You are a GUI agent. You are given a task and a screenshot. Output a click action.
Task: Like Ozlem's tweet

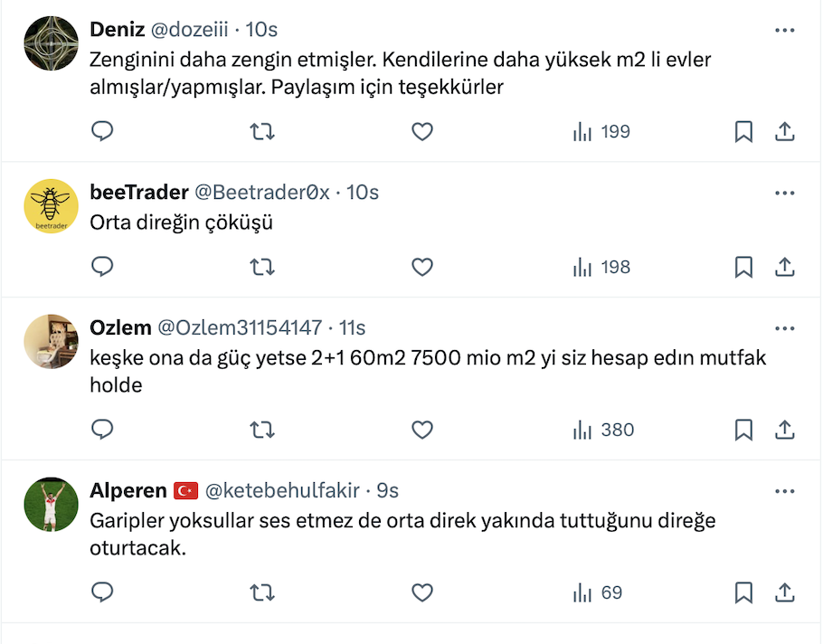click(422, 431)
